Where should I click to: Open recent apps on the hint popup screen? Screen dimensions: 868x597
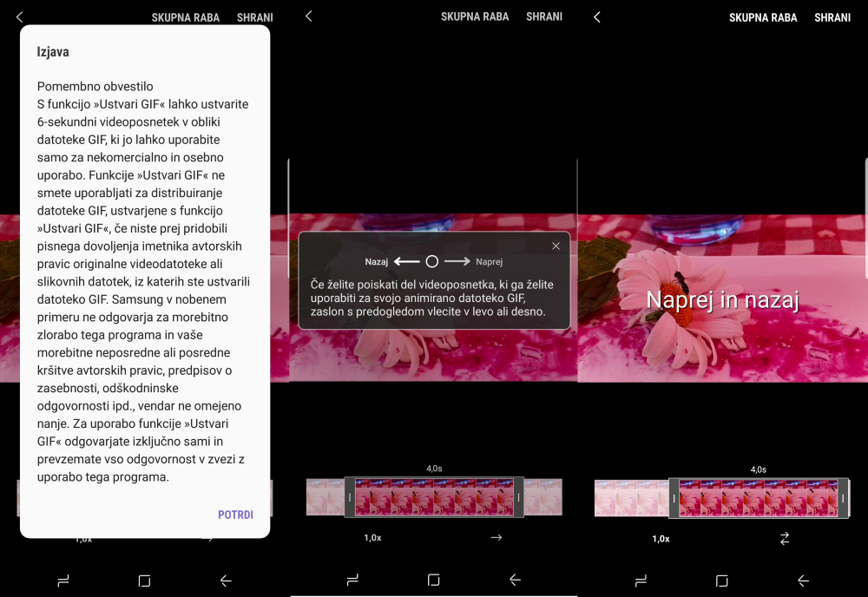pyautogui.click(x=352, y=580)
